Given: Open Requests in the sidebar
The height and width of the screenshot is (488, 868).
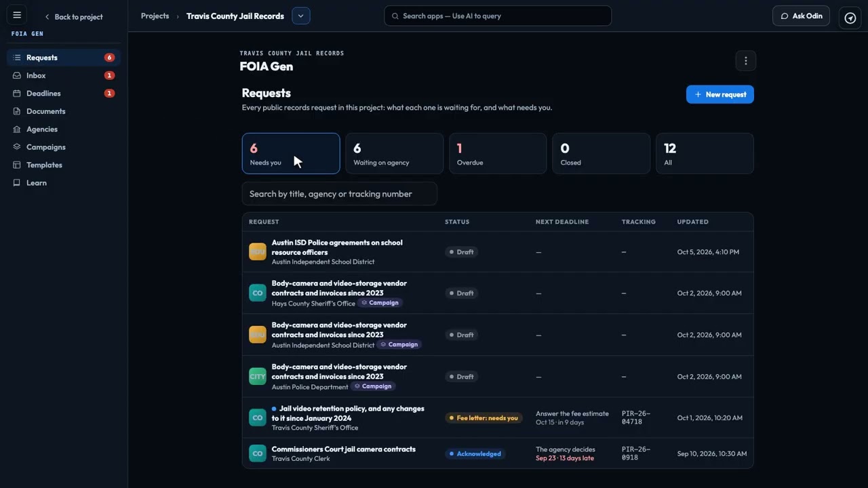Looking at the screenshot, I should (64, 58).
